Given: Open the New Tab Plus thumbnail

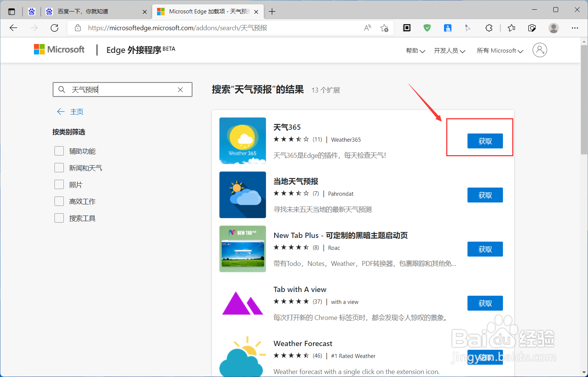Looking at the screenshot, I should [x=243, y=249].
